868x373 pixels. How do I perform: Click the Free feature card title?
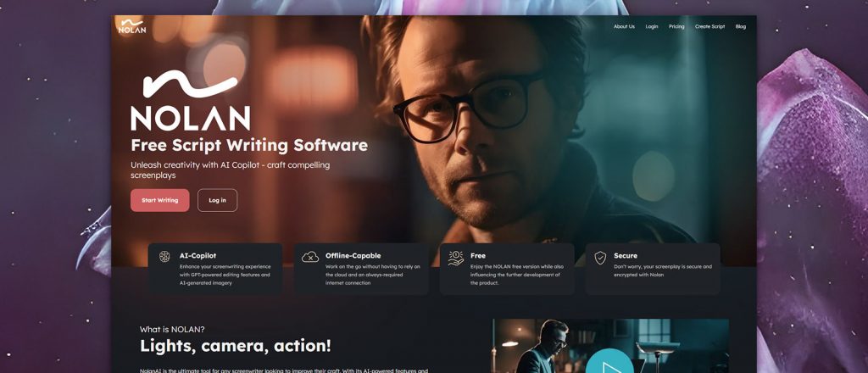[x=478, y=256]
